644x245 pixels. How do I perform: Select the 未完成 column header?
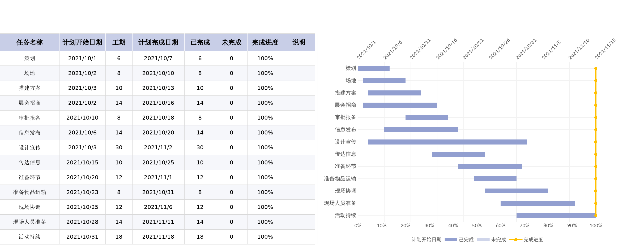tap(232, 42)
